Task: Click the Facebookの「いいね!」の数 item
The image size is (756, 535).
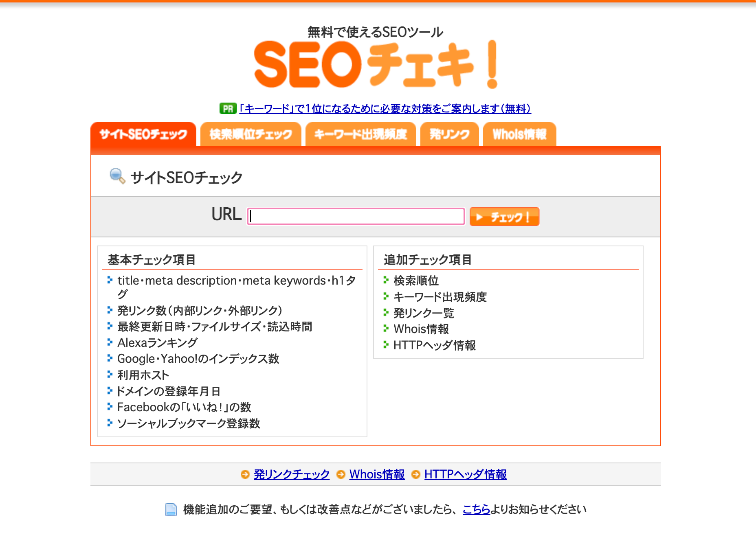Action: (x=184, y=407)
